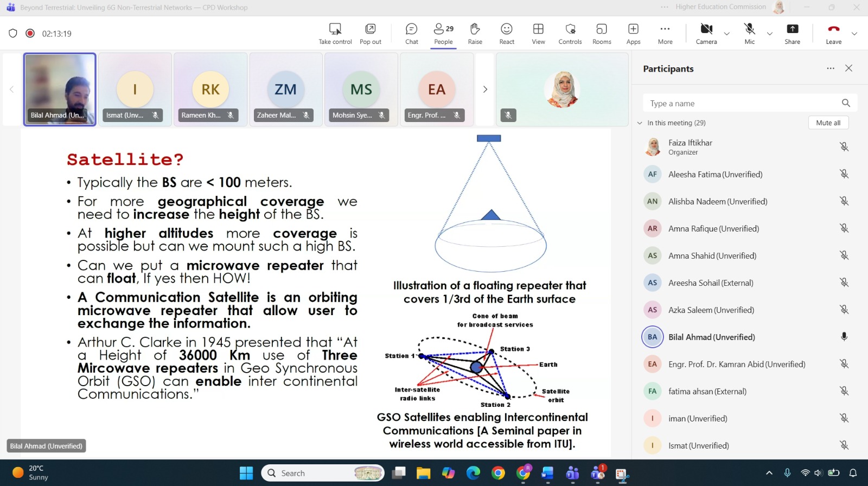This screenshot has height=486, width=868.
Task: Unmute the Mic
Action: [749, 34]
